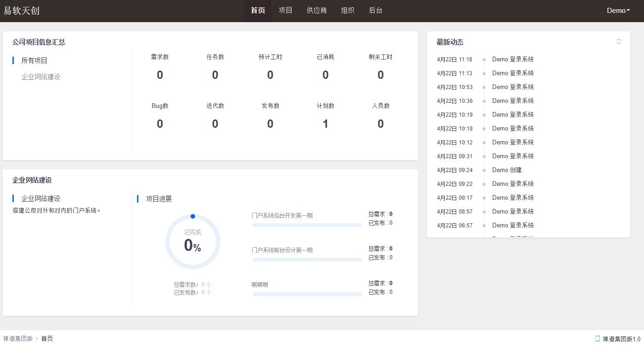
Task: Click the 0% completion ring chart
Action: (x=193, y=242)
